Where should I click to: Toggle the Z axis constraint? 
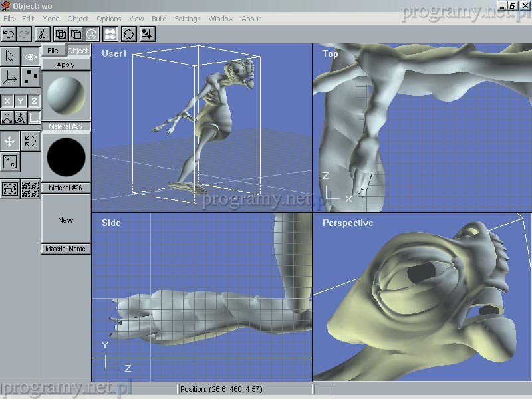(34, 101)
